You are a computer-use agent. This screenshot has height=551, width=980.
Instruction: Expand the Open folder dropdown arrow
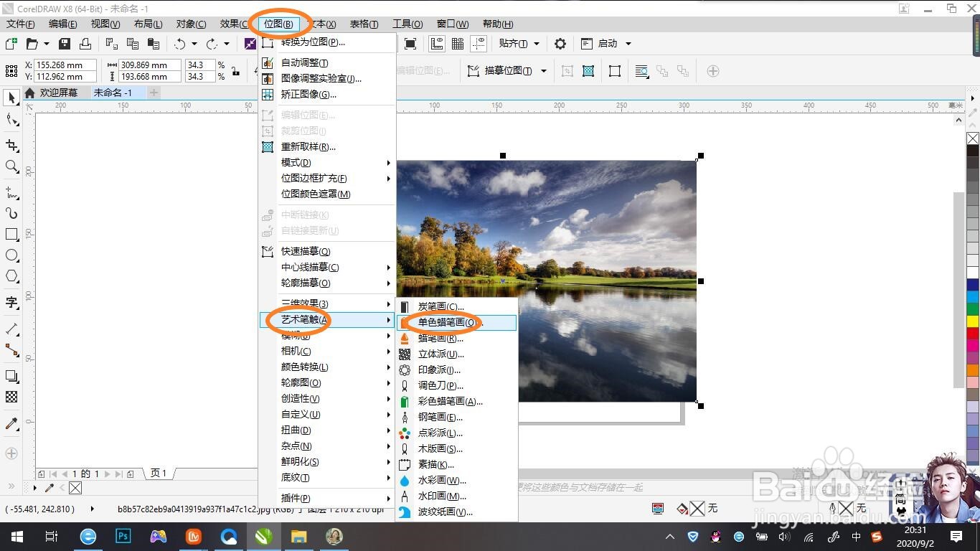click(47, 44)
